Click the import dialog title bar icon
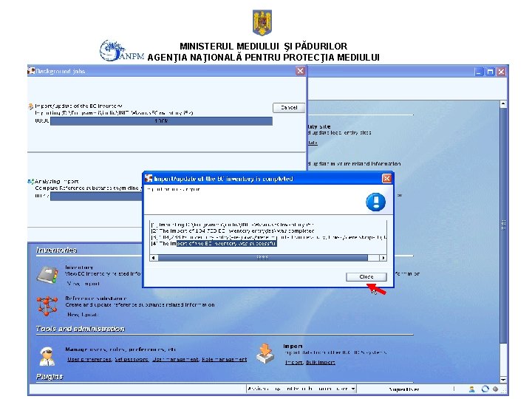532x399 pixels. (x=149, y=178)
